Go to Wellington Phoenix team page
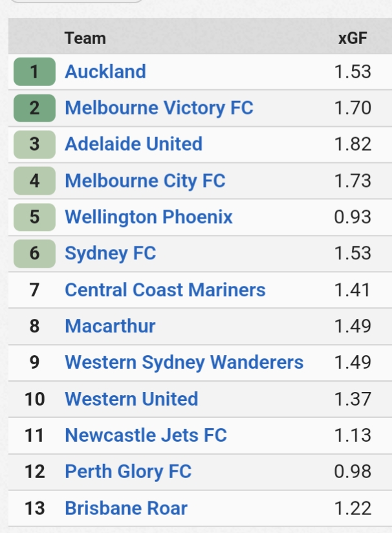This screenshot has height=533, width=392. [148, 217]
